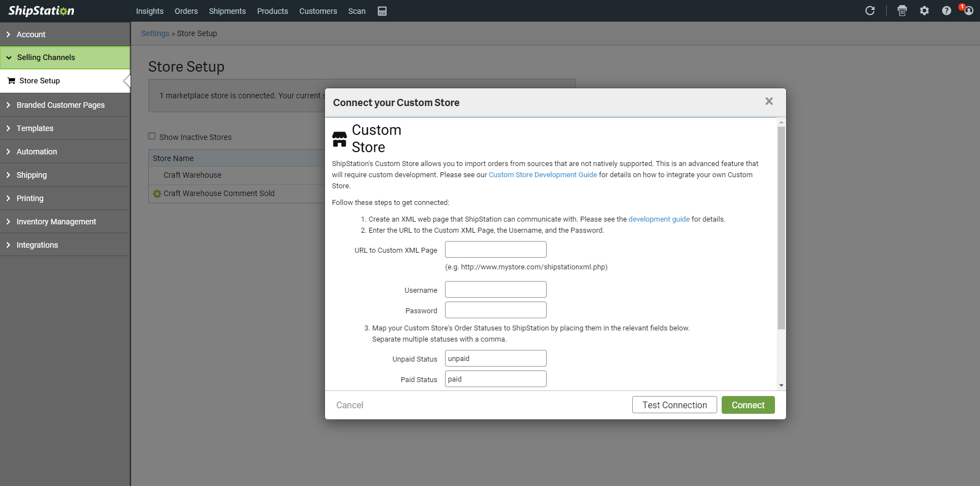Click the Username input field
Viewport: 980px width, 486px height.
496,289
